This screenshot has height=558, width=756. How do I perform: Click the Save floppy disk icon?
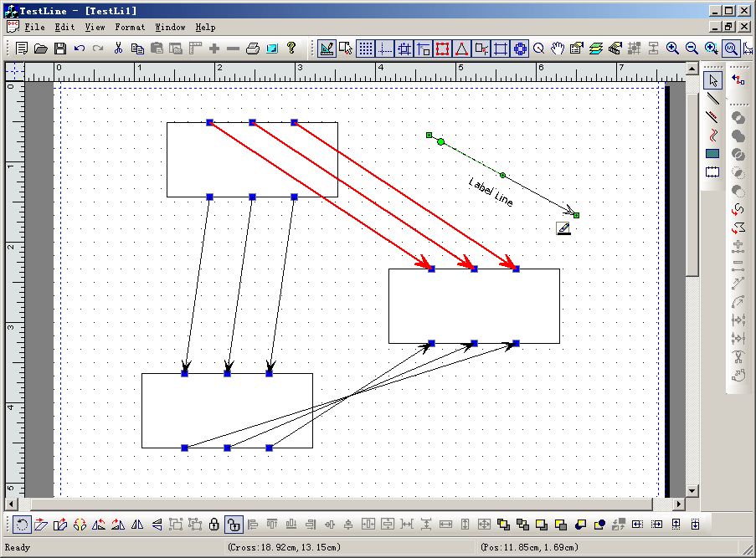(x=59, y=49)
